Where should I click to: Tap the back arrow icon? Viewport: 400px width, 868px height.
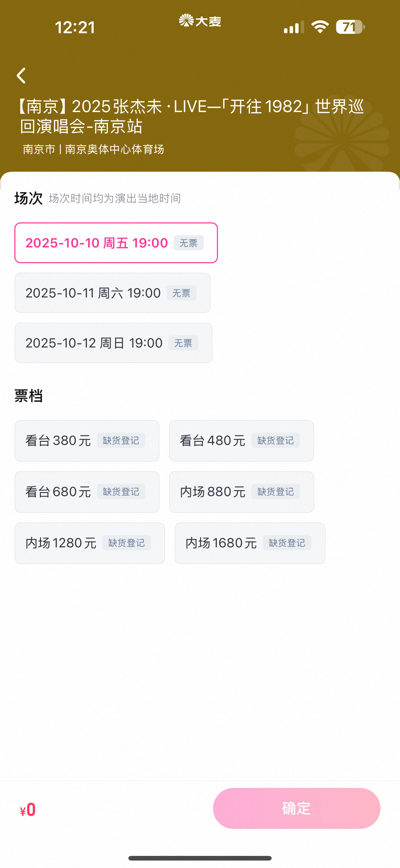pos(21,75)
